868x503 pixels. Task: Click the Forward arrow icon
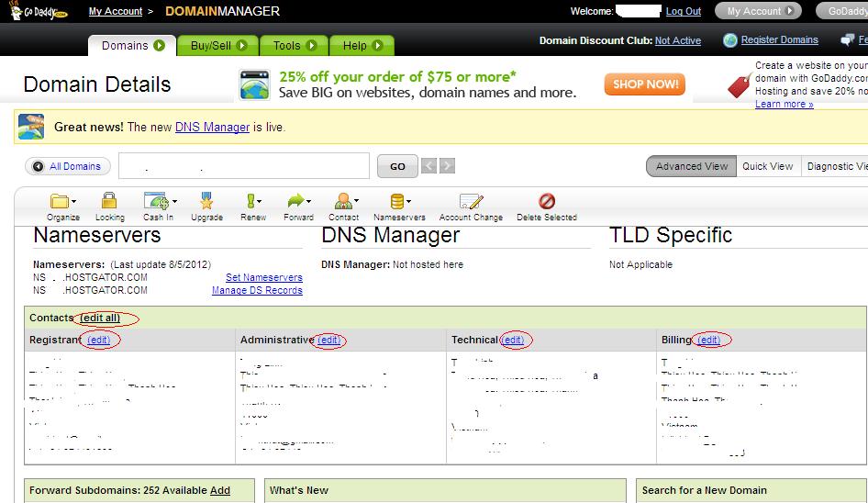coord(296,200)
